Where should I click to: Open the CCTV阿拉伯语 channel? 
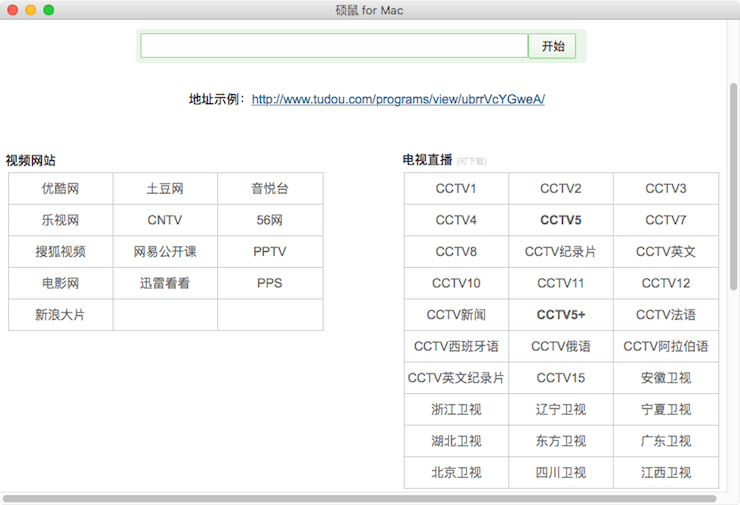[x=665, y=346]
